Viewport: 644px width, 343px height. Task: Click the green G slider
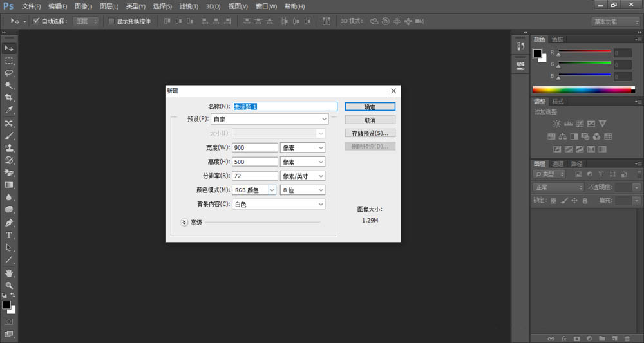pos(585,63)
